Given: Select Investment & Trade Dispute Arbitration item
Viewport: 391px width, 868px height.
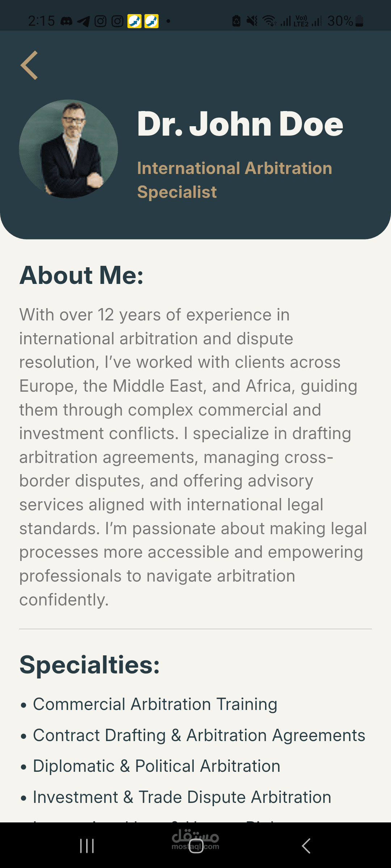Looking at the screenshot, I should 182,797.
